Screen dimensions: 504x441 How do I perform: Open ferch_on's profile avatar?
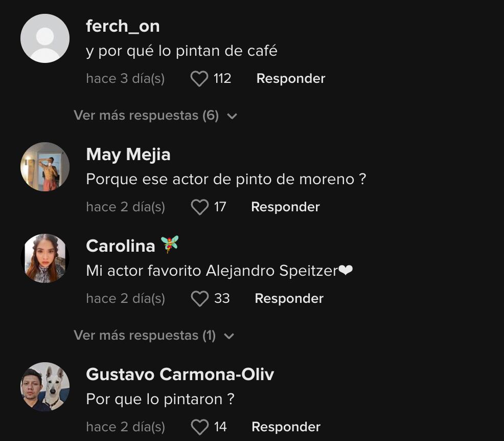click(44, 38)
